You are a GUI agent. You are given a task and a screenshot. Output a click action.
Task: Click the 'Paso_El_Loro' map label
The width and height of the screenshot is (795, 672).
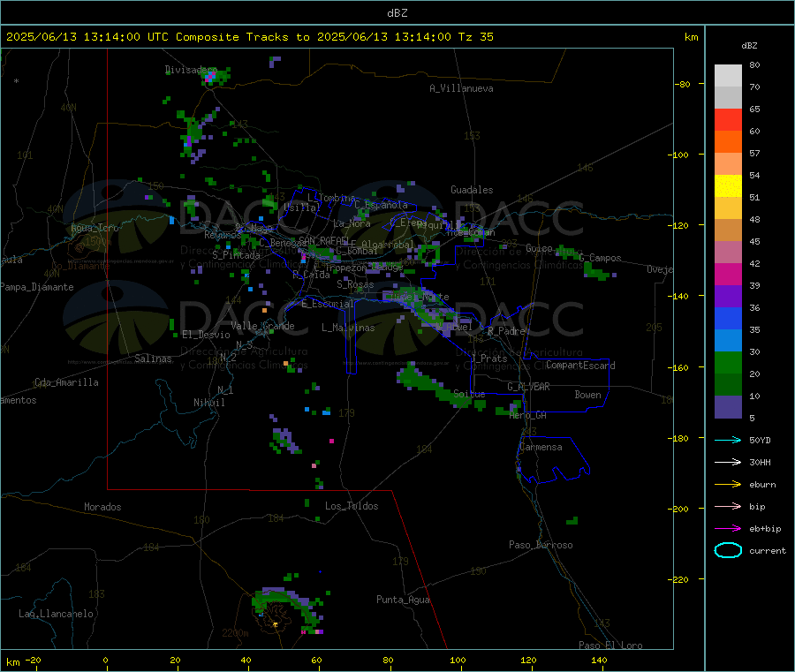(x=610, y=646)
